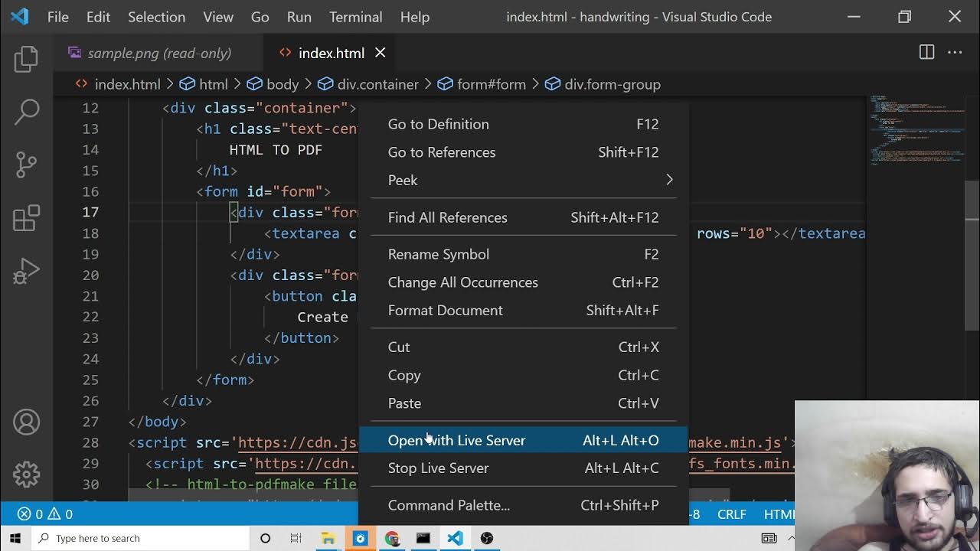980x551 pixels.
Task: Open the Source Control view
Action: 26,165
